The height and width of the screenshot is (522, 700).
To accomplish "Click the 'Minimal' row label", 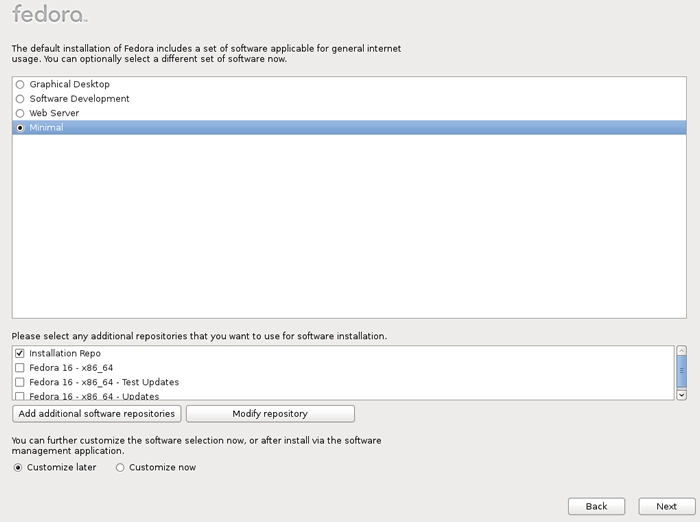I will (x=46, y=128).
